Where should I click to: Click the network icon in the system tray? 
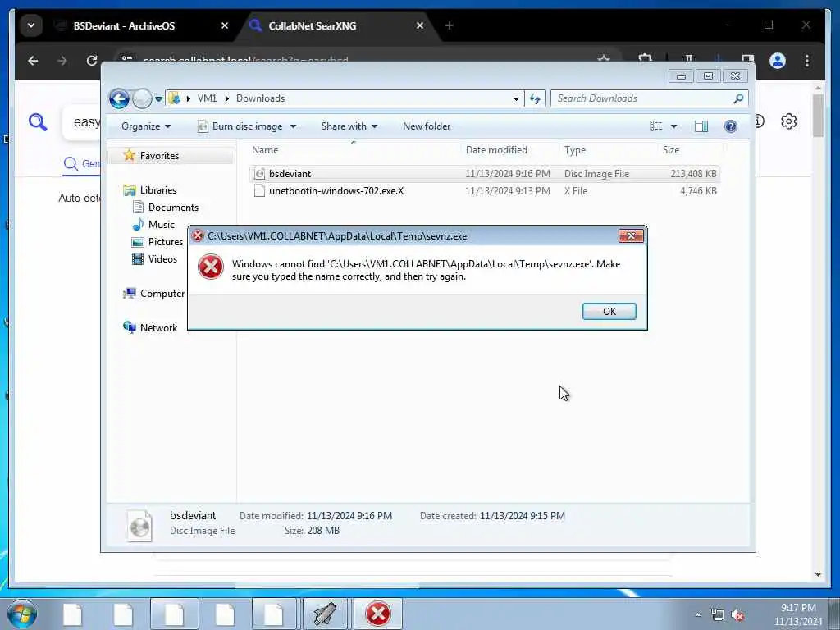tap(717, 615)
